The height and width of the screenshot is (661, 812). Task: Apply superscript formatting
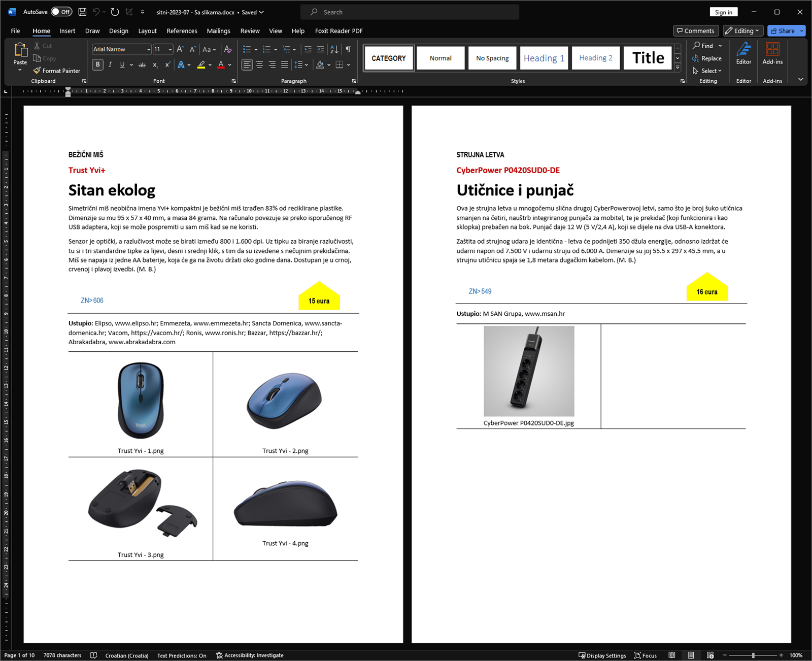167,64
